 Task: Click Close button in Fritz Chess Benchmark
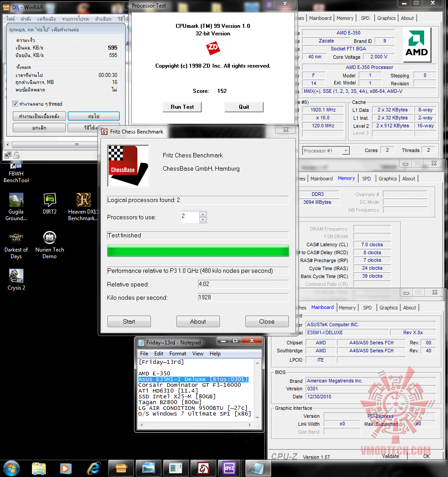pos(267,321)
